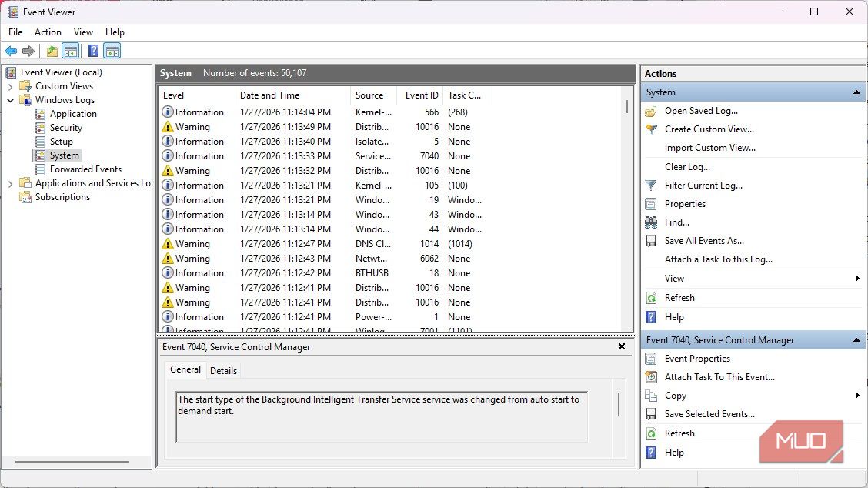Collapse the System section in the Actions pane
868x488 pixels.
coord(856,92)
